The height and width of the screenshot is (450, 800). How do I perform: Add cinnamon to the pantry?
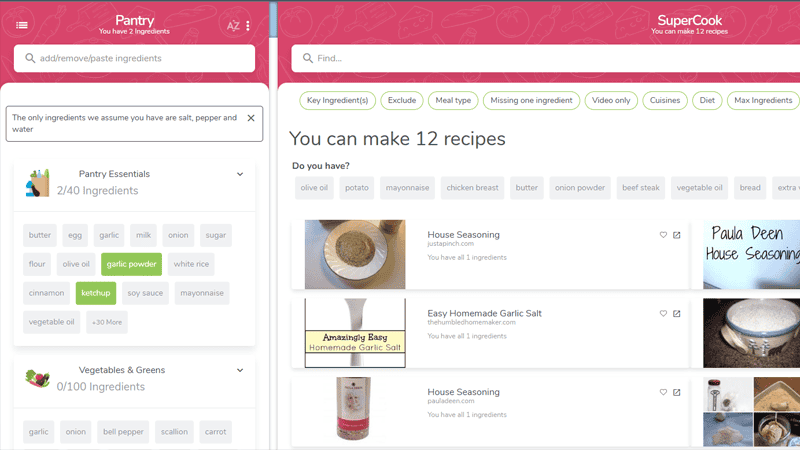46,293
